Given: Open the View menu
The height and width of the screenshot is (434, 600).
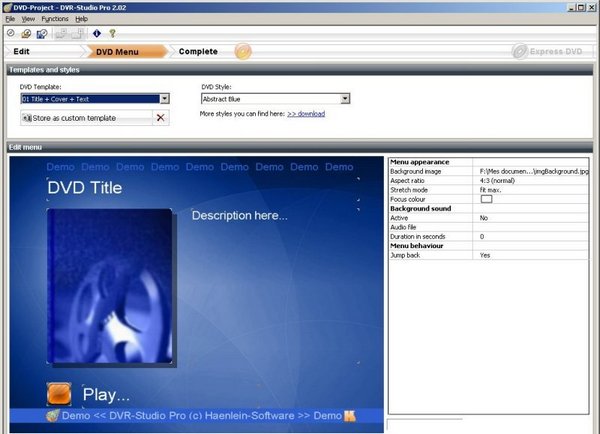Looking at the screenshot, I should tap(28, 19).
